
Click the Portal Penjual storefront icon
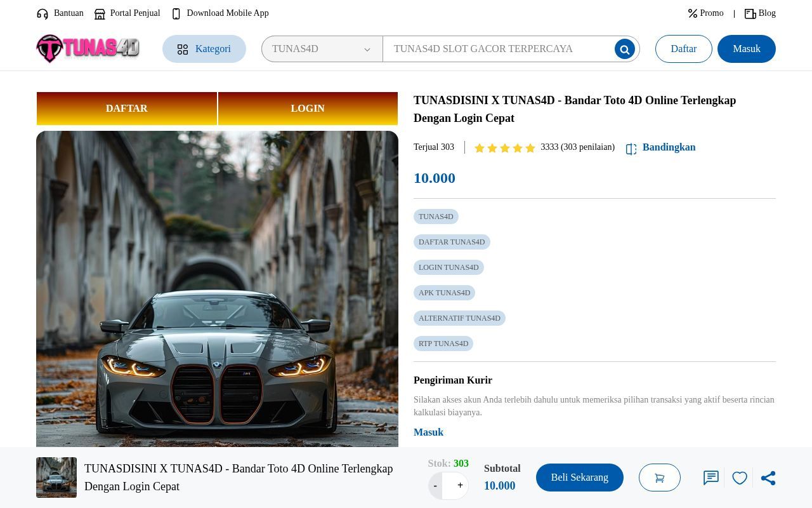pos(100,13)
